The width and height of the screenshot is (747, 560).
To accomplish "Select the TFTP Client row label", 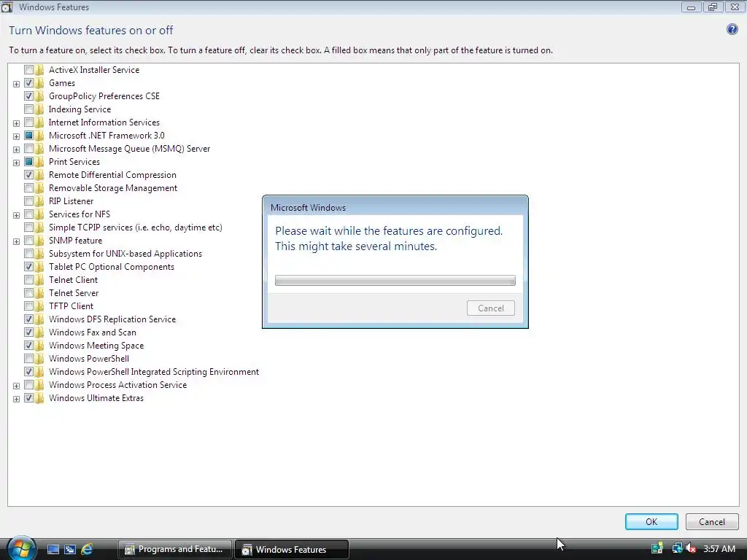I will [71, 306].
